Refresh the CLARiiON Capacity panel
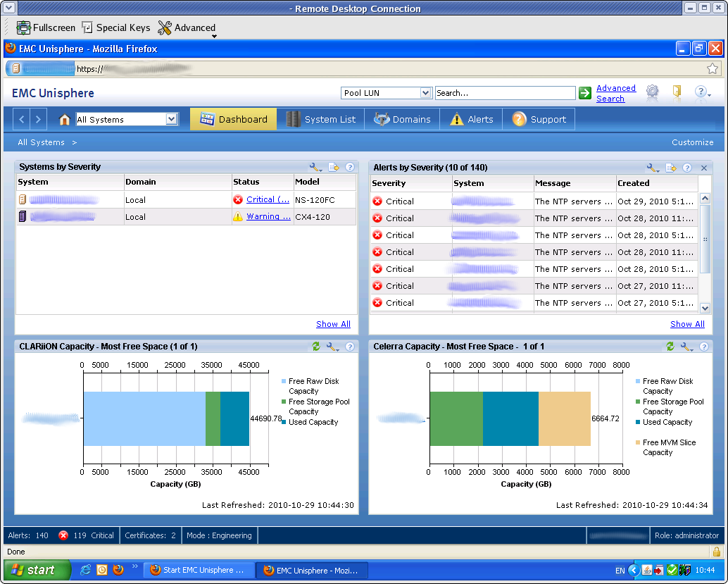 pyautogui.click(x=316, y=347)
